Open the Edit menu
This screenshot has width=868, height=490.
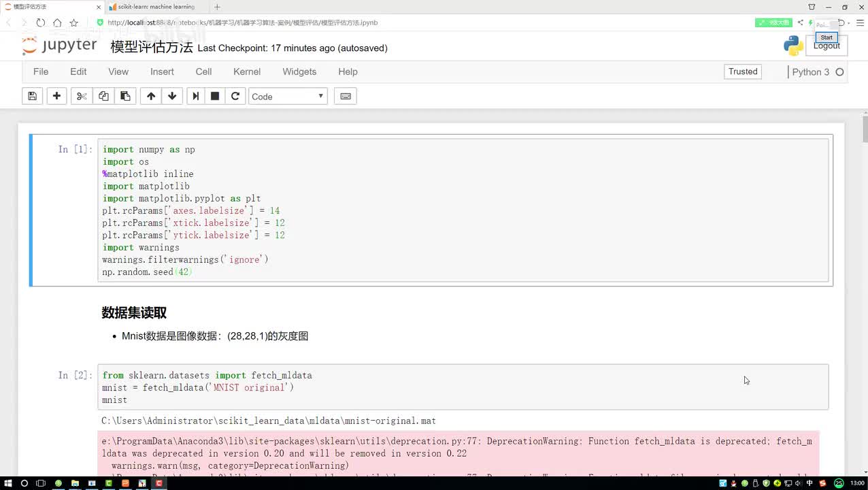pyautogui.click(x=78, y=71)
